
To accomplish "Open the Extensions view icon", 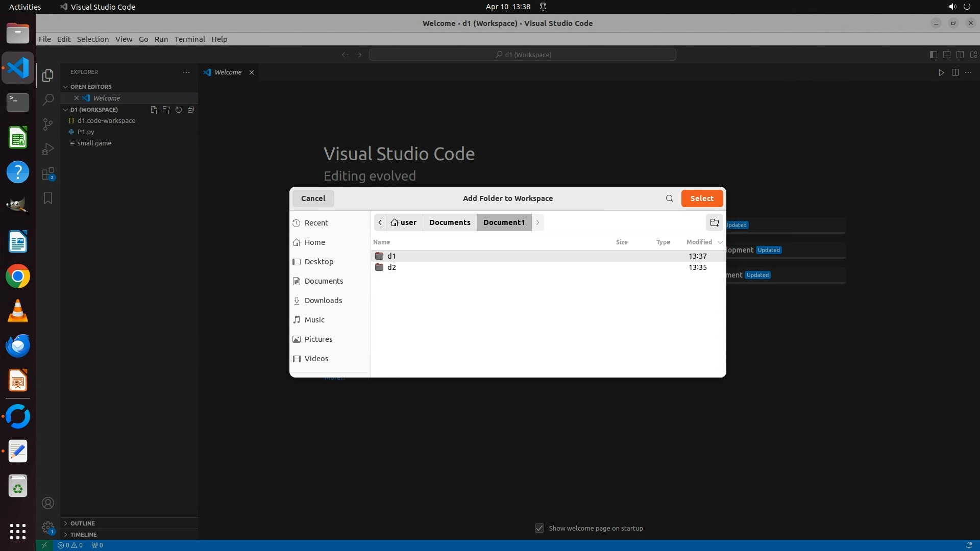I will tap(47, 174).
